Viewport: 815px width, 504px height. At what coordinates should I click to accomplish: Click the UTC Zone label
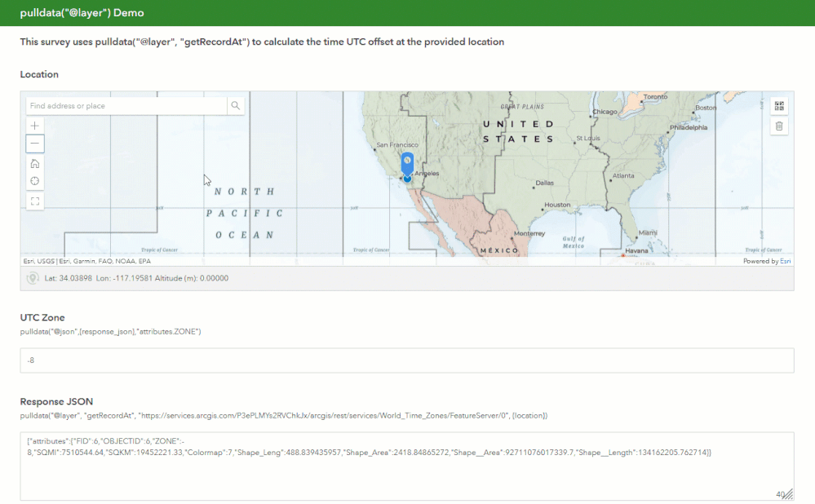[42, 317]
